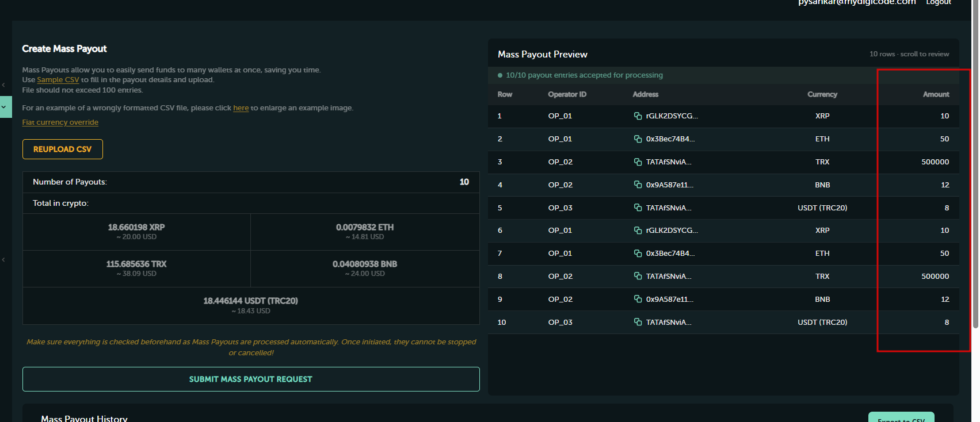Select the 18.660198 XRP total
The width and height of the screenshot is (980, 422).
pos(136,227)
